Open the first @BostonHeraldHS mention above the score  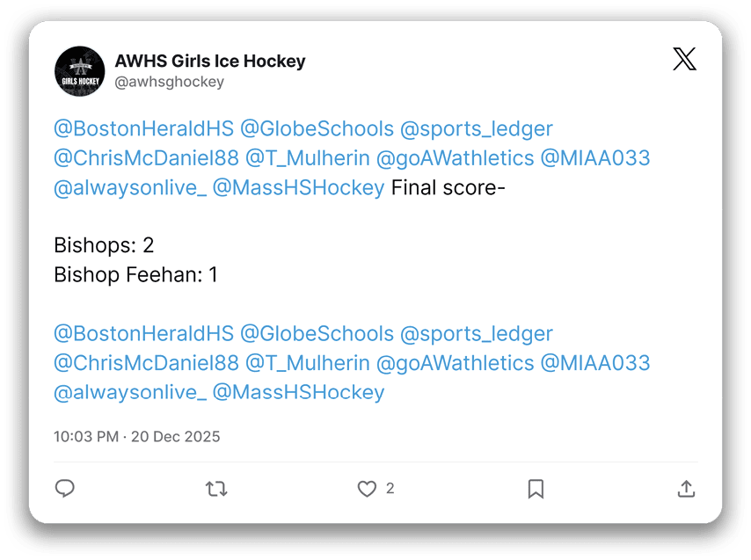point(144,129)
